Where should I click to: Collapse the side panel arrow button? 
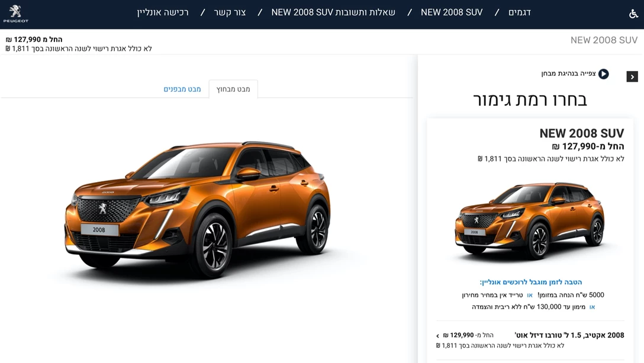[x=632, y=77]
